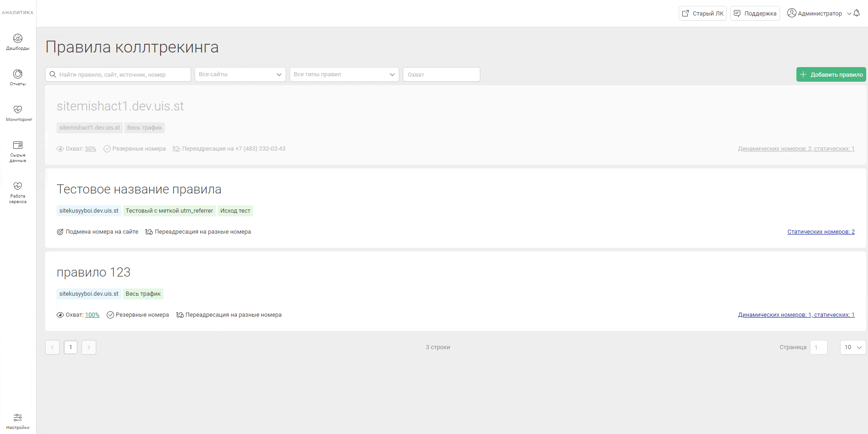This screenshot has width=868, height=434.
Task: Open Динамических номеров: 1, статических: 1 link
Action: point(796,315)
